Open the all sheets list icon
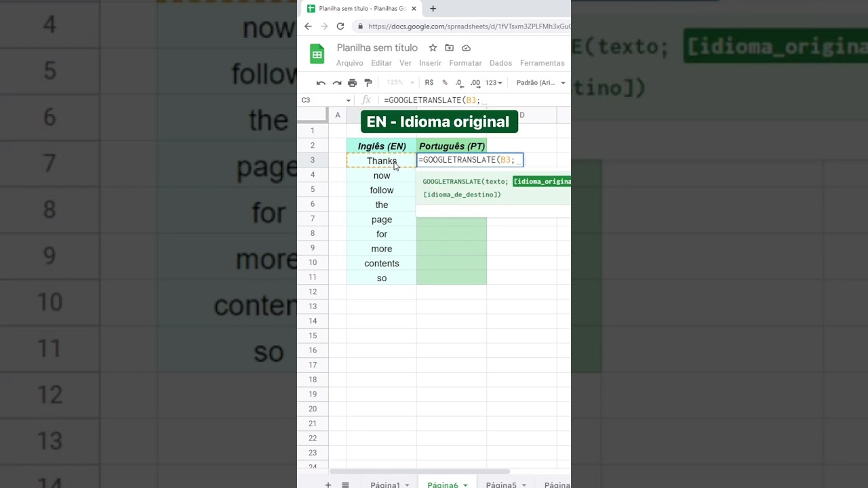This screenshot has width=868, height=488. [x=345, y=485]
